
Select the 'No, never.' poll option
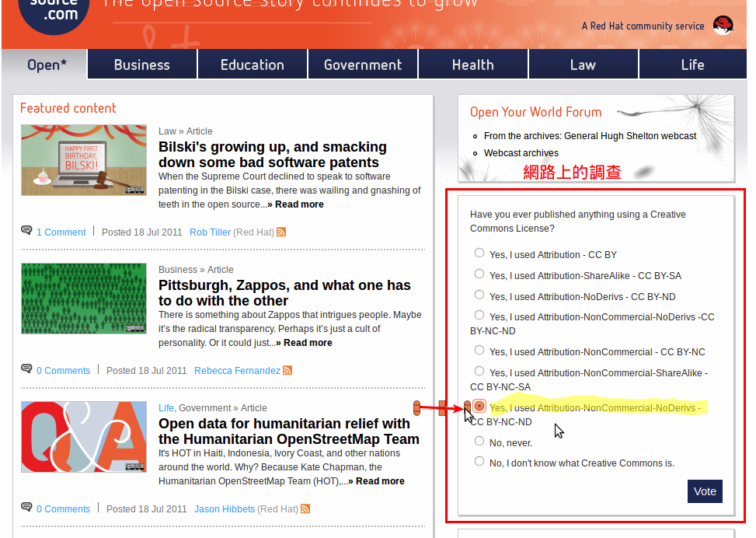pos(479,441)
